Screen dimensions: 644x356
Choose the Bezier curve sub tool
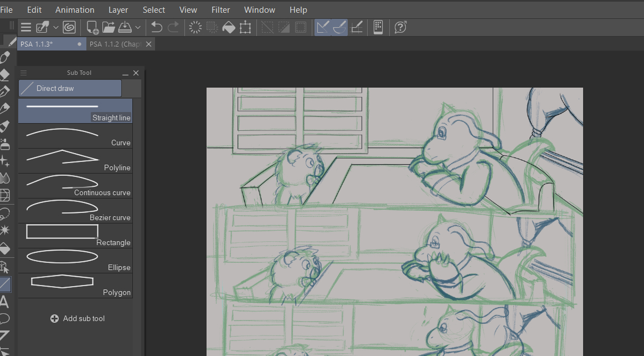coord(75,211)
